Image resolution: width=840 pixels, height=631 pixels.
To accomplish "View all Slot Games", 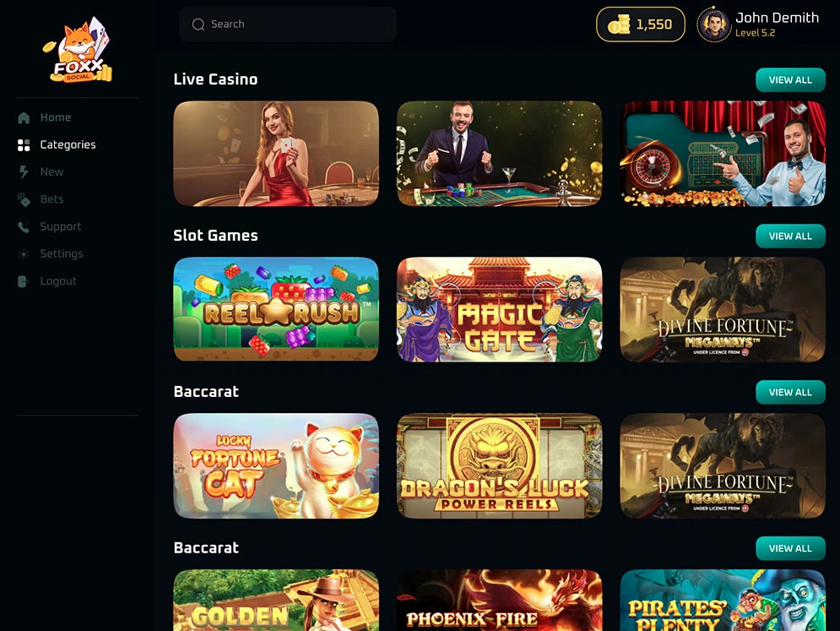I will click(790, 236).
